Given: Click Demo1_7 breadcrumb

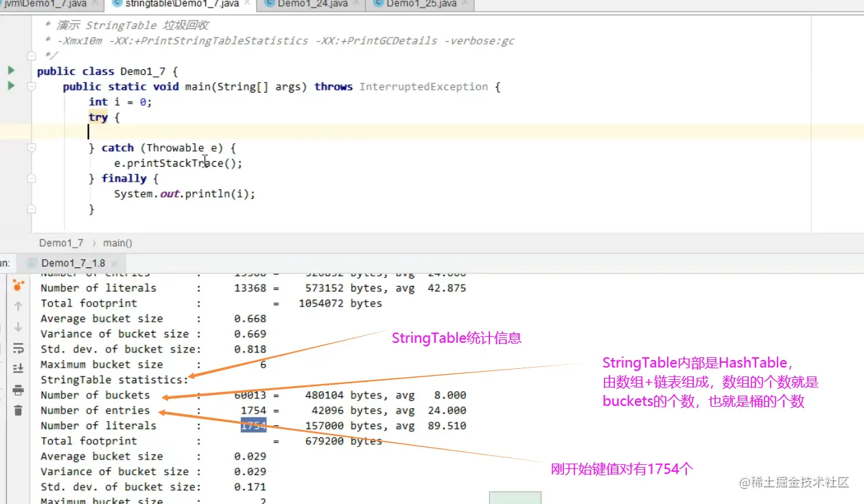Looking at the screenshot, I should click(x=61, y=243).
